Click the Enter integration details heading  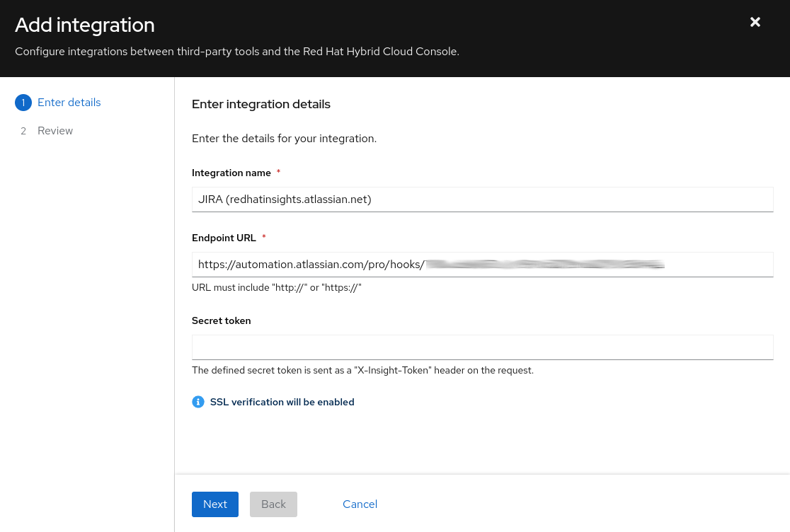(261, 104)
